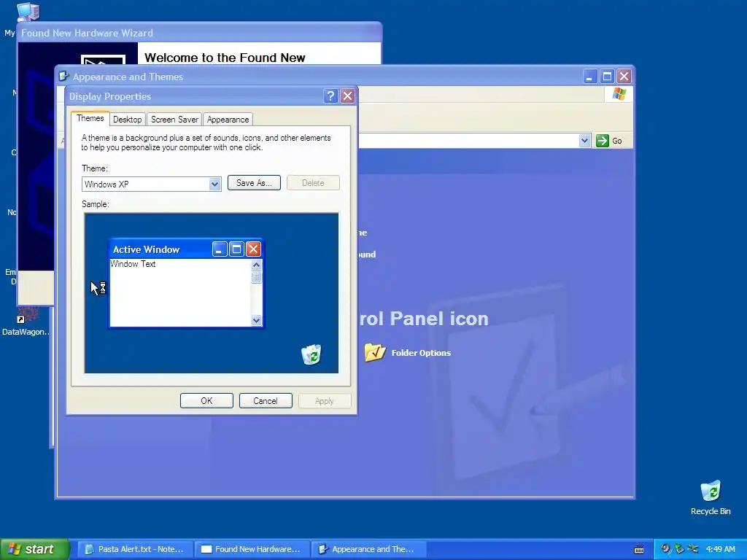Click the Save As... button

pos(254,183)
